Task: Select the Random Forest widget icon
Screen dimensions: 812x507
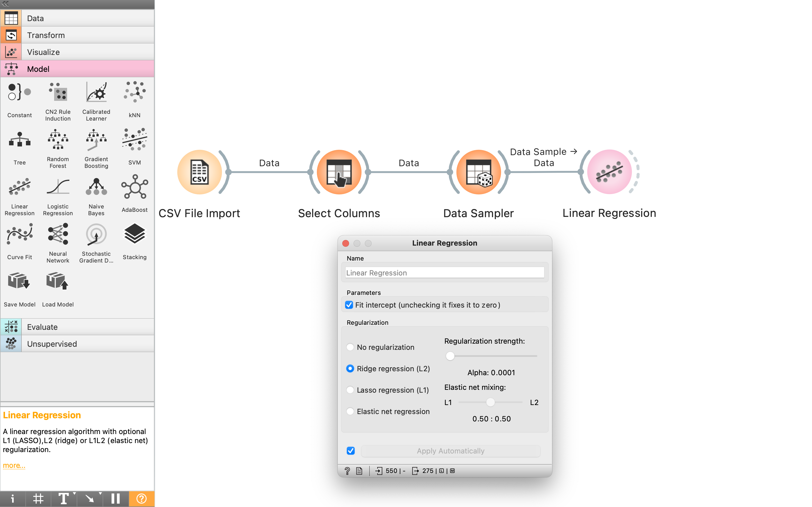Action: pyautogui.click(x=58, y=139)
